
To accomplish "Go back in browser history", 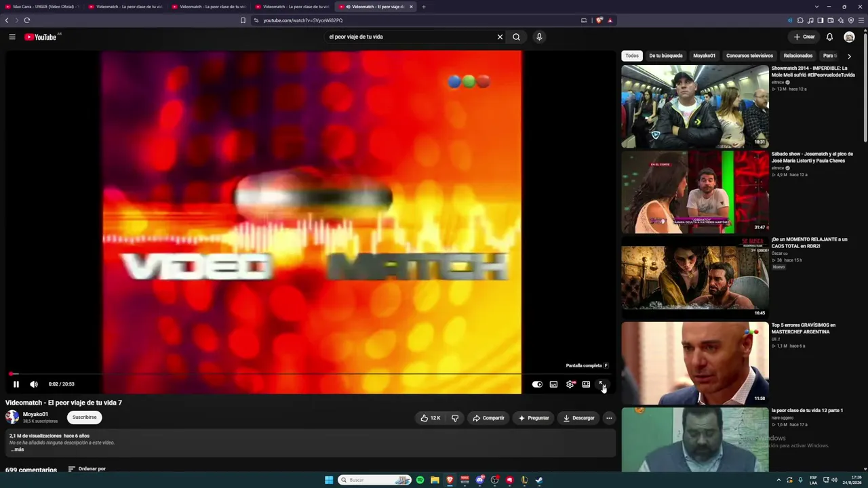I will coord(7,20).
